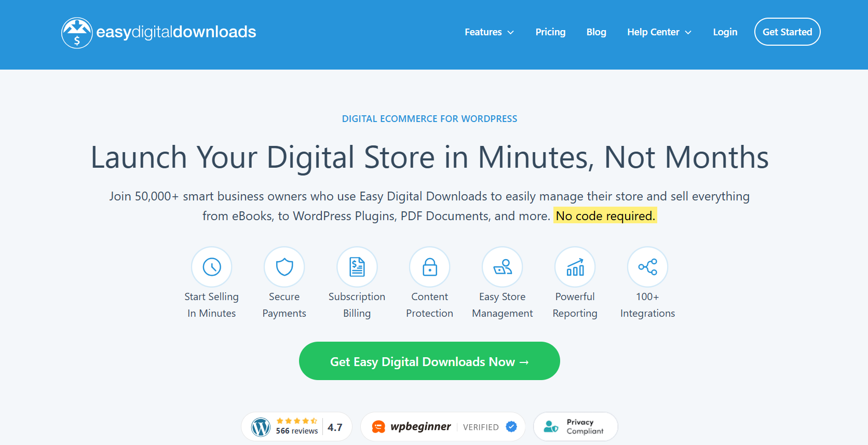Click the Privacy Compliant text
Viewport: 868px width, 445px height.
(585, 426)
